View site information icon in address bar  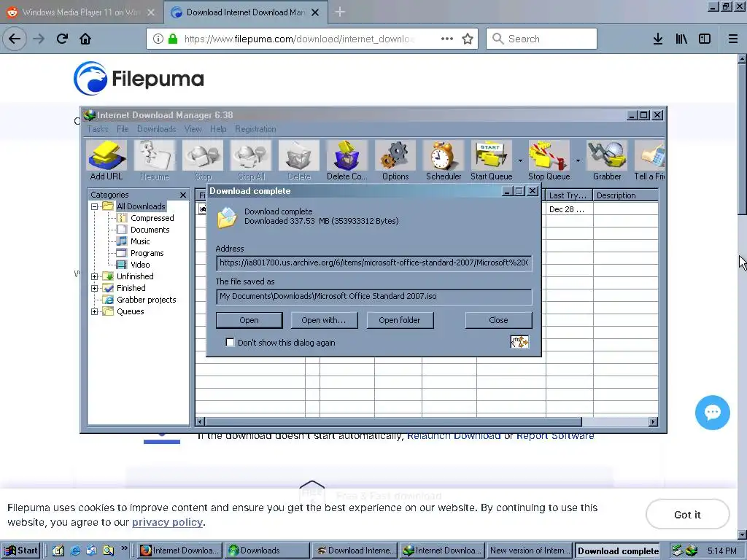coord(158,39)
